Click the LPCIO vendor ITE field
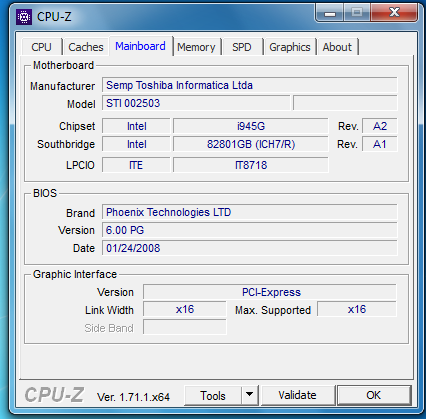426x419 pixels. pos(136,165)
